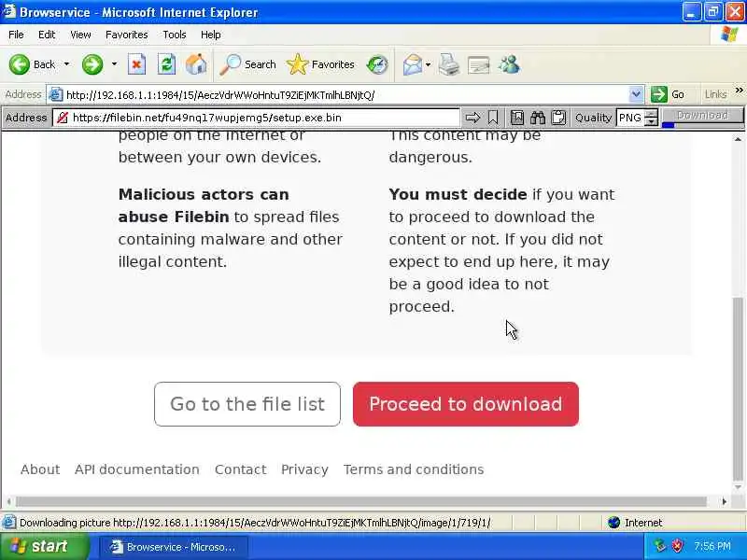Click the green network tray icon
Viewport: 747px width, 560px height.
pyautogui.click(x=660, y=546)
